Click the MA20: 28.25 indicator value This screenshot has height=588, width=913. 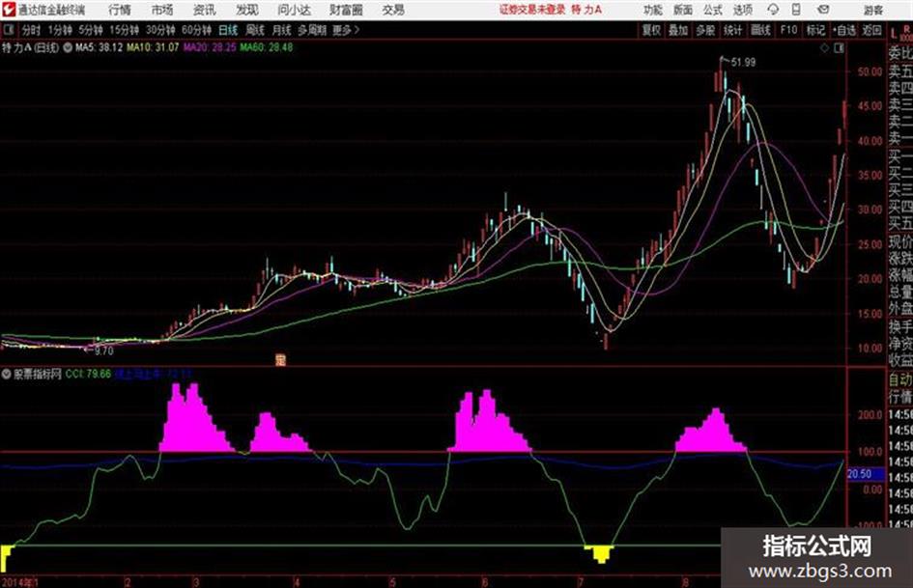coord(210,47)
